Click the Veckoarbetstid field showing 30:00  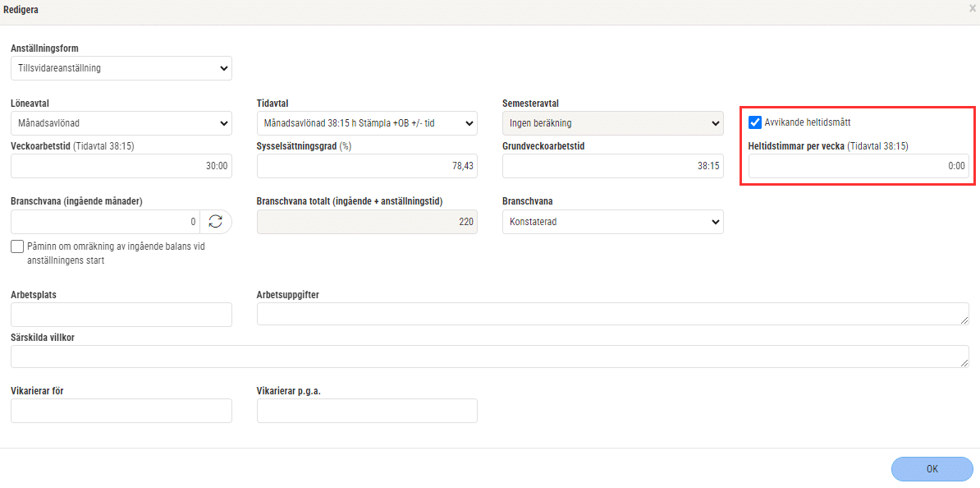point(121,167)
